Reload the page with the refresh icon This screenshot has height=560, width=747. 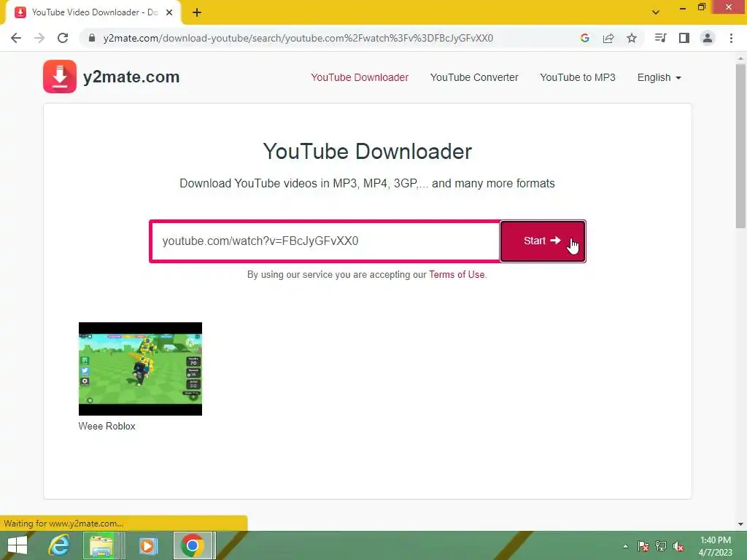tap(63, 38)
